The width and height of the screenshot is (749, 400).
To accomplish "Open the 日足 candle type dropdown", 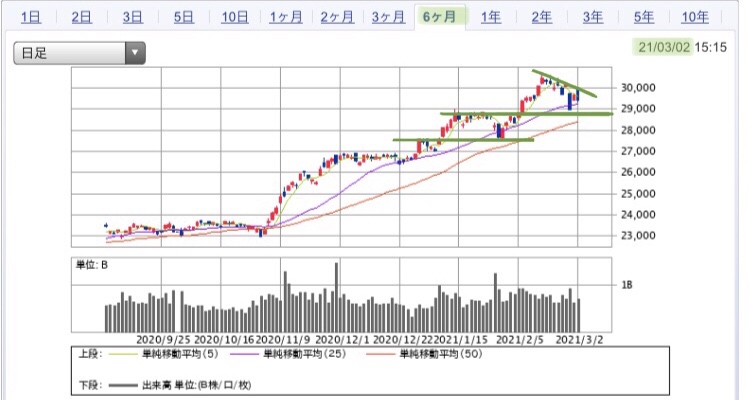I will 79,53.
